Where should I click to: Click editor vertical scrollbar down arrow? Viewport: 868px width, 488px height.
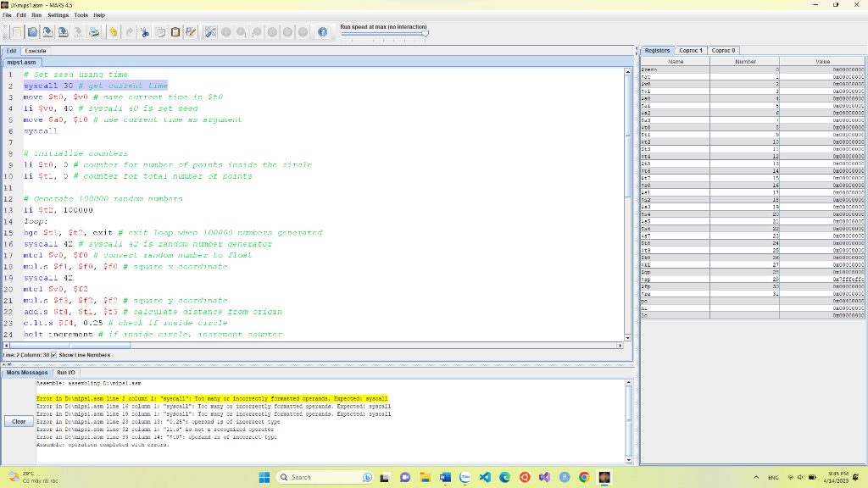pos(628,337)
